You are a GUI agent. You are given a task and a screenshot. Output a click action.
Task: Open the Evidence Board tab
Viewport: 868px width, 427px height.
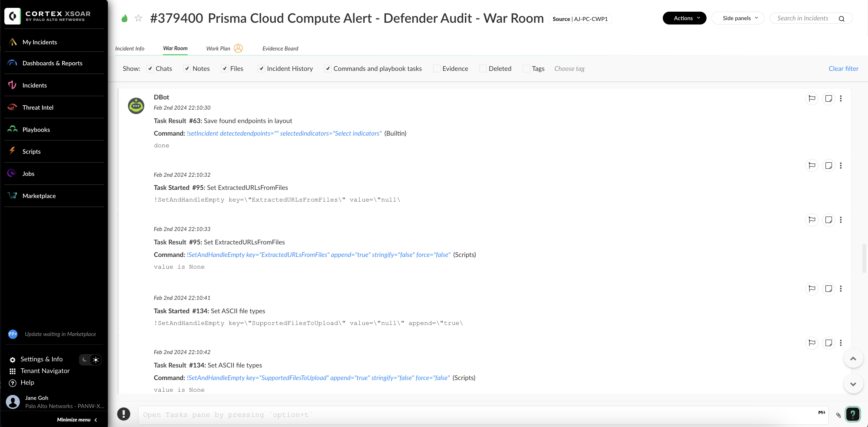click(x=280, y=49)
